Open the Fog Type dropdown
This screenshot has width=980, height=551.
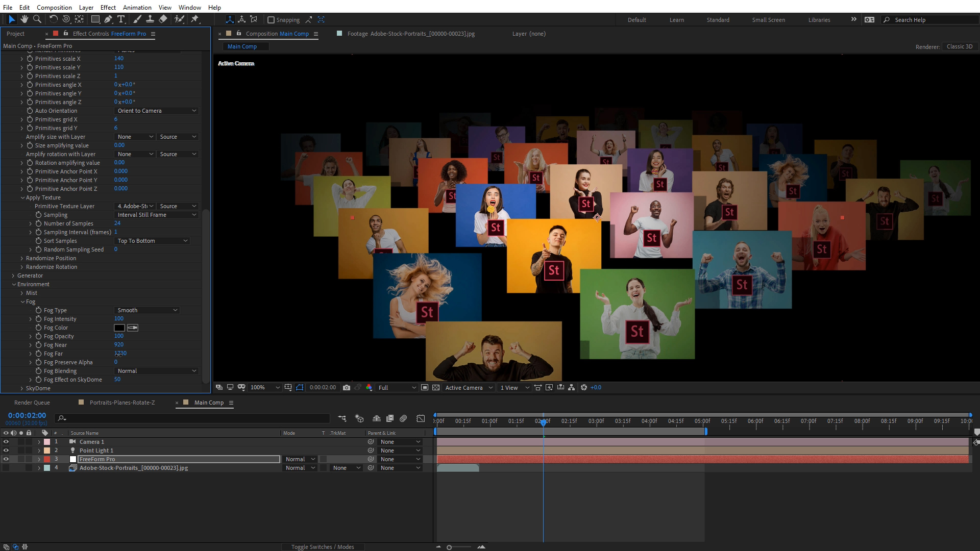click(147, 310)
